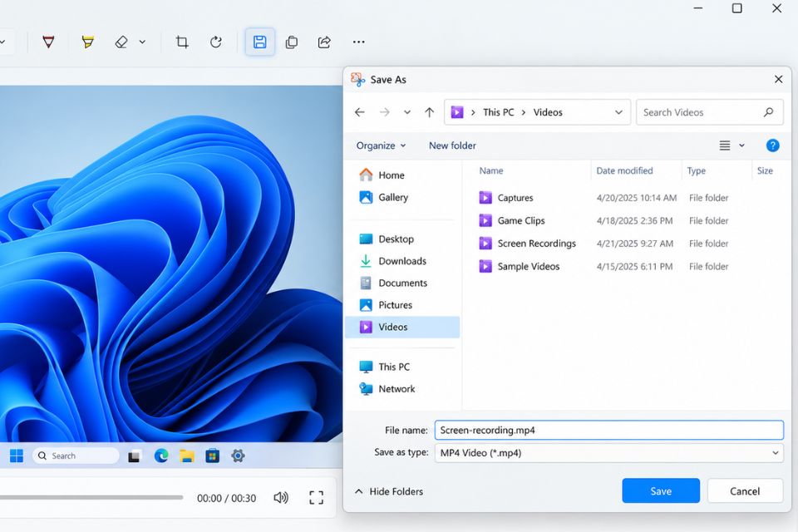The height and width of the screenshot is (532, 798).
Task: Click the video progress seek bar
Action: coord(91,497)
